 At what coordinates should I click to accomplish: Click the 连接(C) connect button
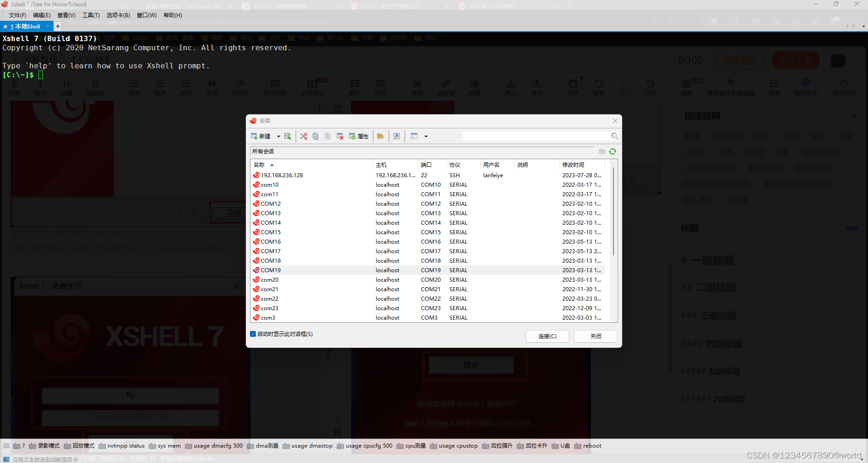click(x=547, y=336)
